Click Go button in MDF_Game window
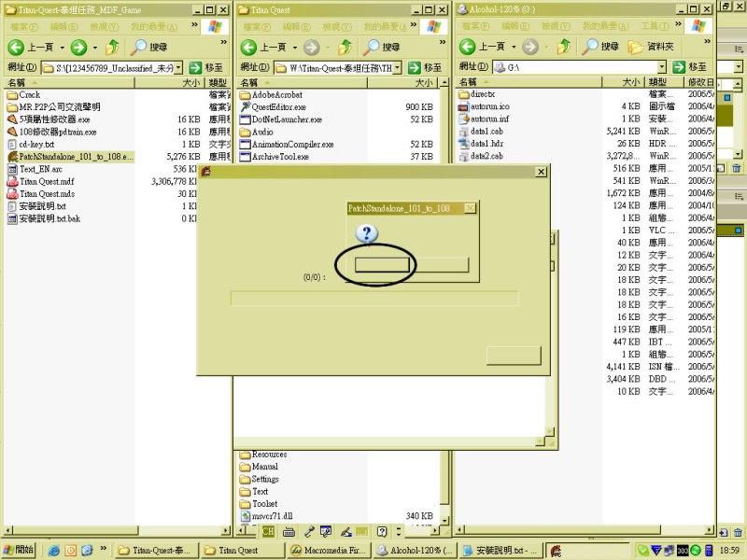Image resolution: width=747 pixels, height=560 pixels. pyautogui.click(x=206, y=67)
